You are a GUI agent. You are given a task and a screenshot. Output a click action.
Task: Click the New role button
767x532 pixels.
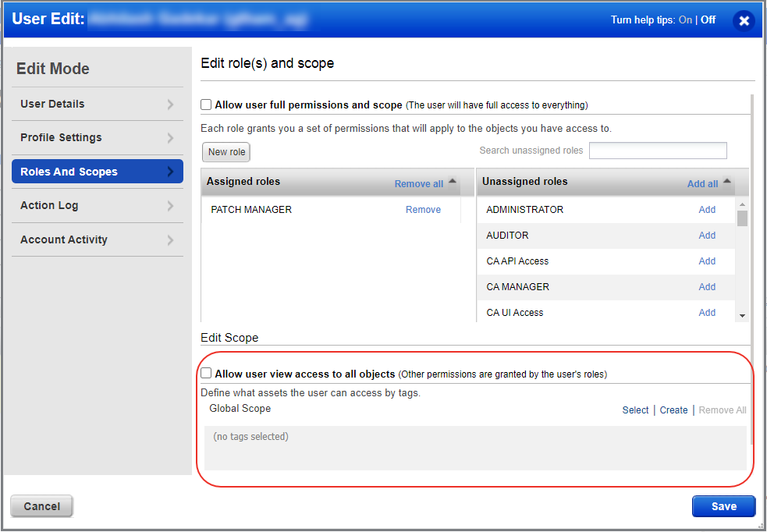point(226,152)
